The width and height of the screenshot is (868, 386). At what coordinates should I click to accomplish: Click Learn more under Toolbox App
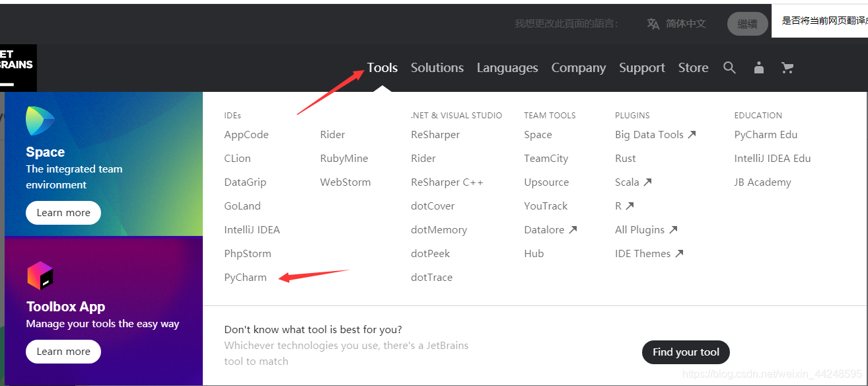63,352
